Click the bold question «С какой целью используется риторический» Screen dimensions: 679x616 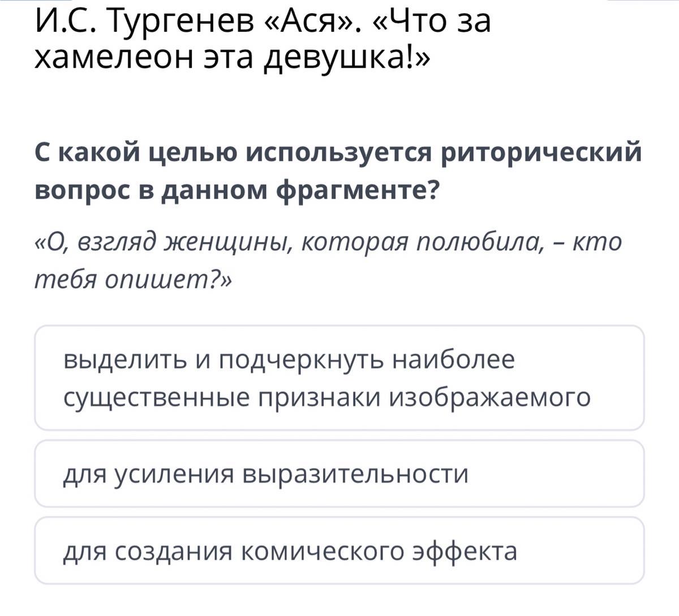339,152
